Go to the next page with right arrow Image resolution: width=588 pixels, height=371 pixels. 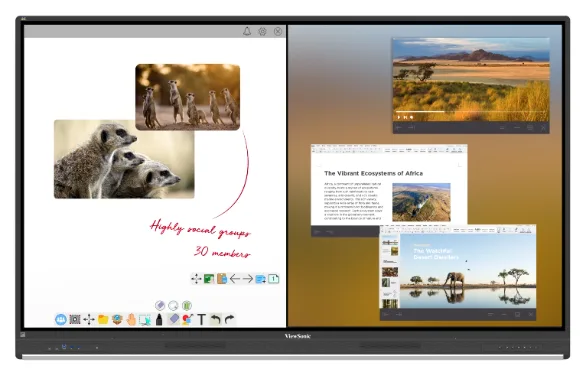(248, 279)
